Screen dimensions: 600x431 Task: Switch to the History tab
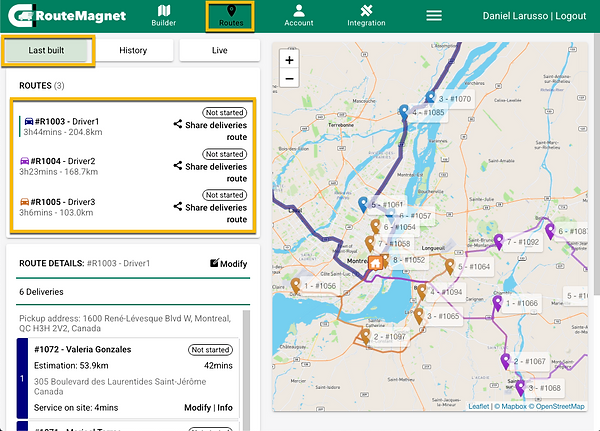[x=133, y=50]
